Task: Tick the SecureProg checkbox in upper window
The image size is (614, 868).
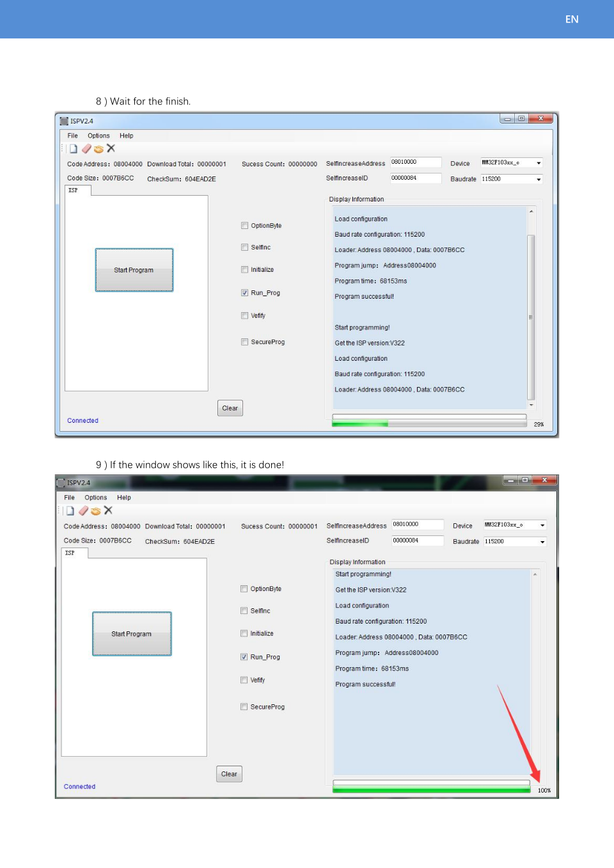Action: 244,342
